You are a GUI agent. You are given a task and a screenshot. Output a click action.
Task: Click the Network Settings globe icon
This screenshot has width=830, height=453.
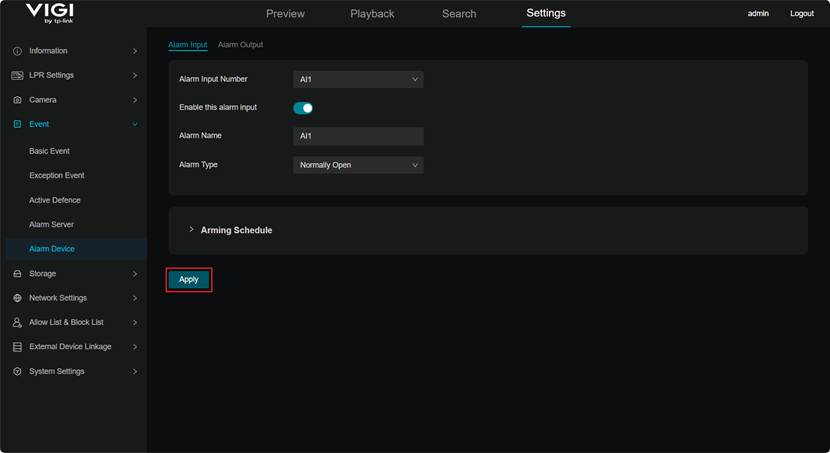click(17, 298)
